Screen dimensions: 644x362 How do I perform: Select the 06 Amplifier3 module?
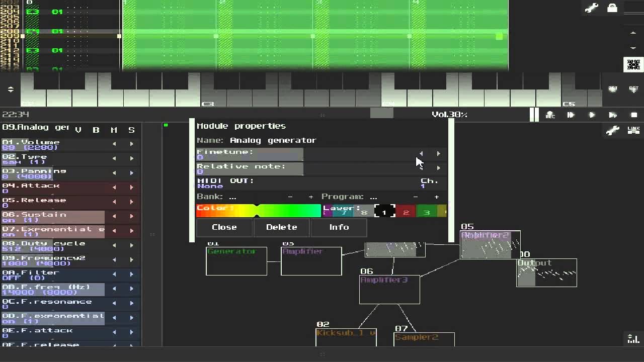tap(389, 290)
